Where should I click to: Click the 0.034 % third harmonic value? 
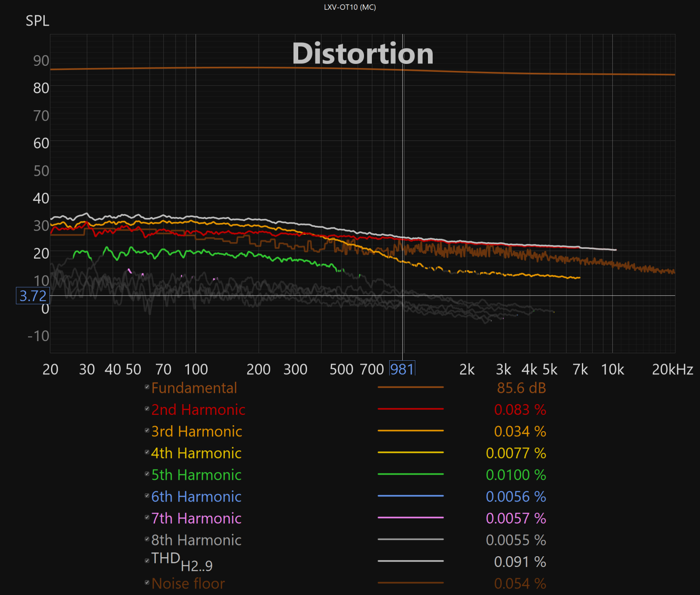(520, 432)
